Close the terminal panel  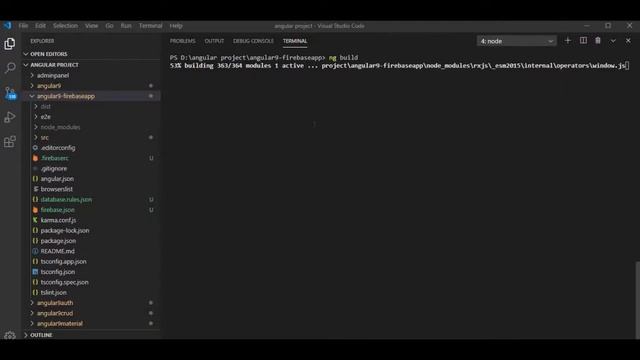tap(628, 41)
